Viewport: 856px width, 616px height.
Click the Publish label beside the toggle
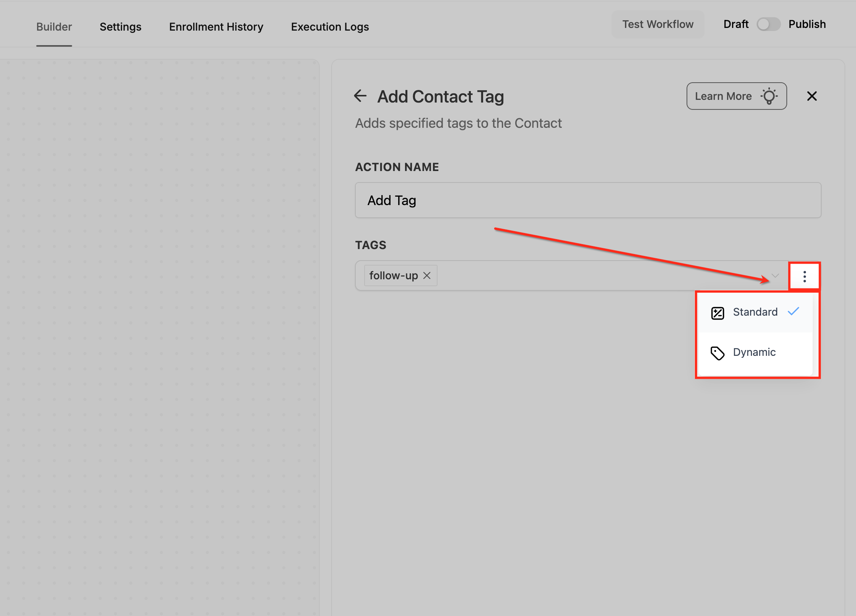coord(807,24)
